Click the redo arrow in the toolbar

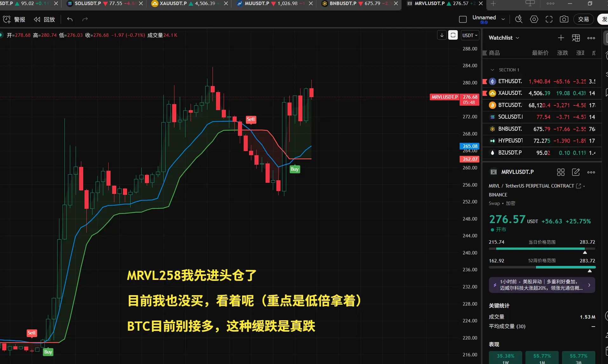tap(85, 19)
